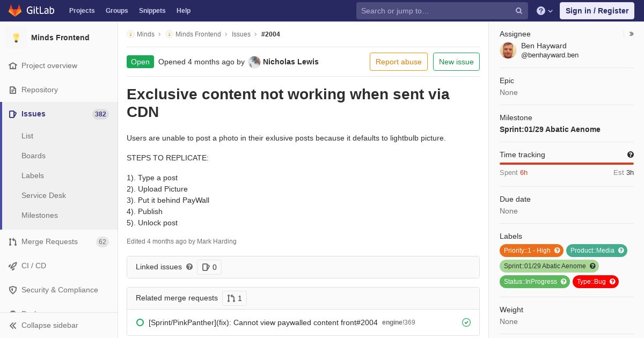
Task: Open the paywalled content merge request link
Action: (263, 322)
